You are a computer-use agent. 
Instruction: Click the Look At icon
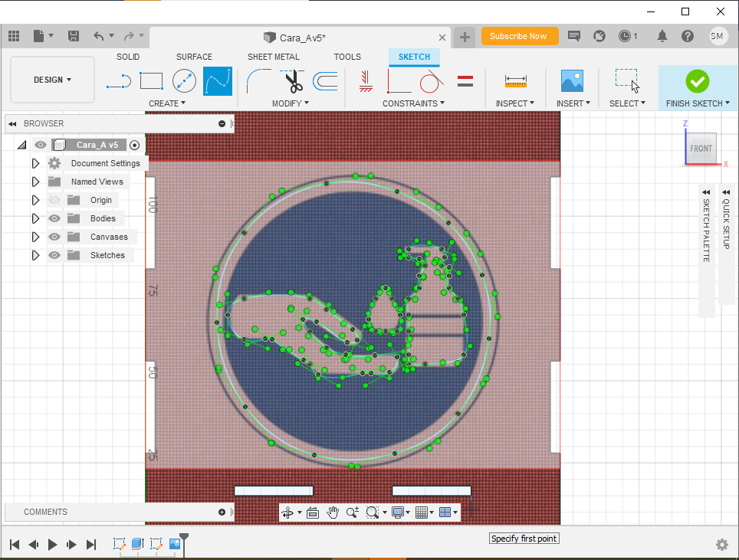[313, 513]
